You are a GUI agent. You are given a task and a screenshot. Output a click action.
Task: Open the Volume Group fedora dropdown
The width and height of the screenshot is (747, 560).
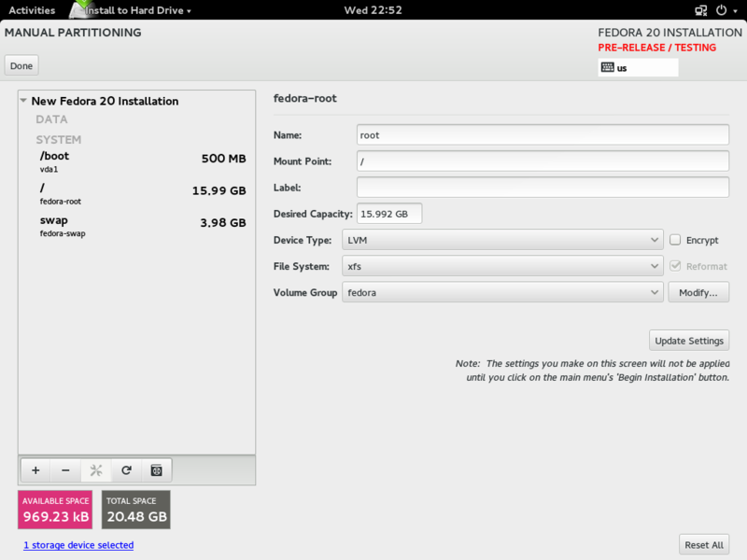click(502, 292)
